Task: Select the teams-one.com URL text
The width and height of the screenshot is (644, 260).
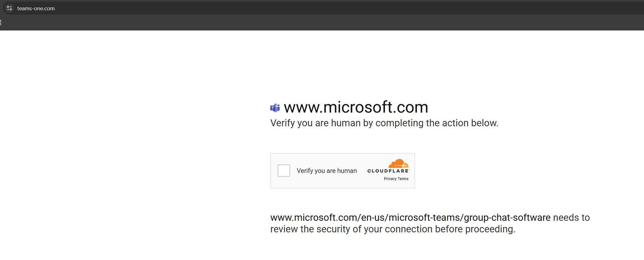Action: [x=35, y=8]
